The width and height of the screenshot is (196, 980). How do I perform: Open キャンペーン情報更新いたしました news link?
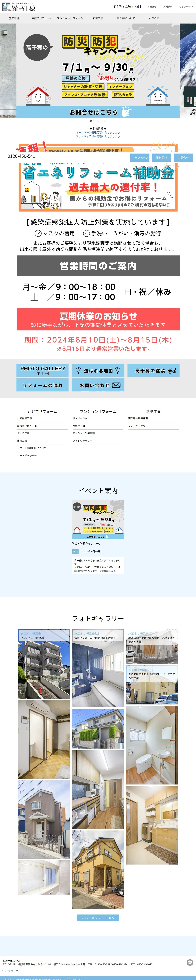point(98,132)
